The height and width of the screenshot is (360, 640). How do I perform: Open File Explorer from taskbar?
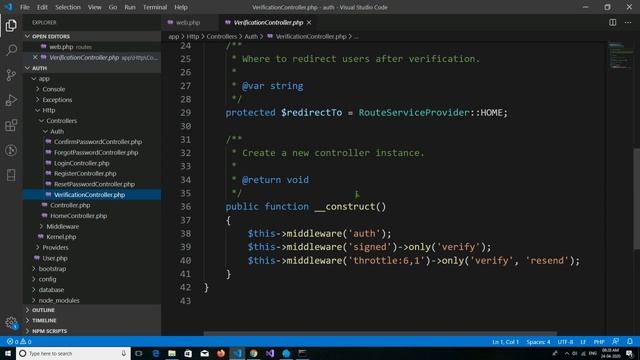click(x=172, y=353)
